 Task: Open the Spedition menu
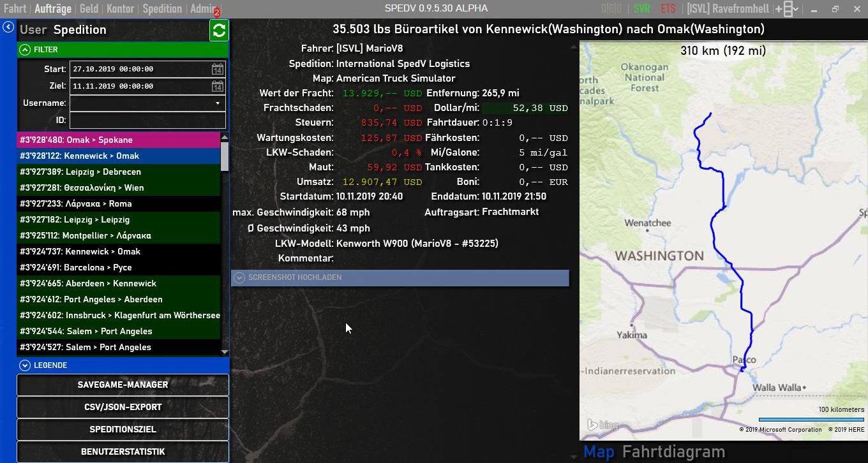[162, 8]
